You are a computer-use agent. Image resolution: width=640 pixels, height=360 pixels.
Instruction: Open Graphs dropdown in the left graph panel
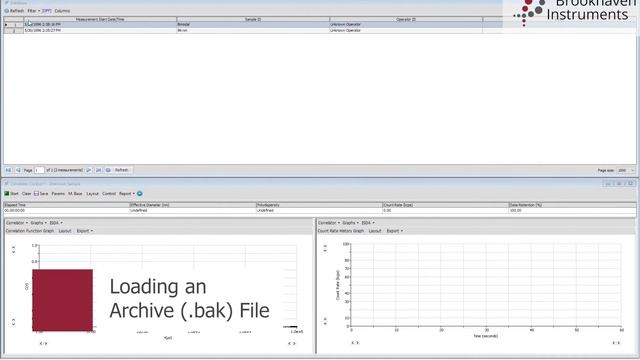(x=38, y=223)
